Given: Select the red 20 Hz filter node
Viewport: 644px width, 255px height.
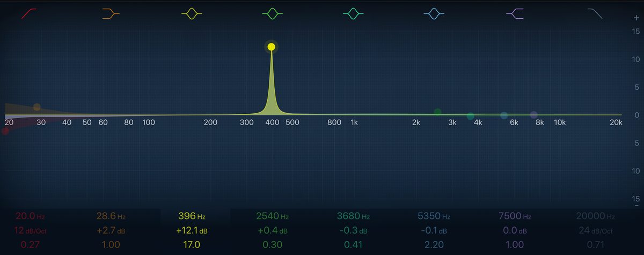Looking at the screenshot, I should [x=5, y=130].
